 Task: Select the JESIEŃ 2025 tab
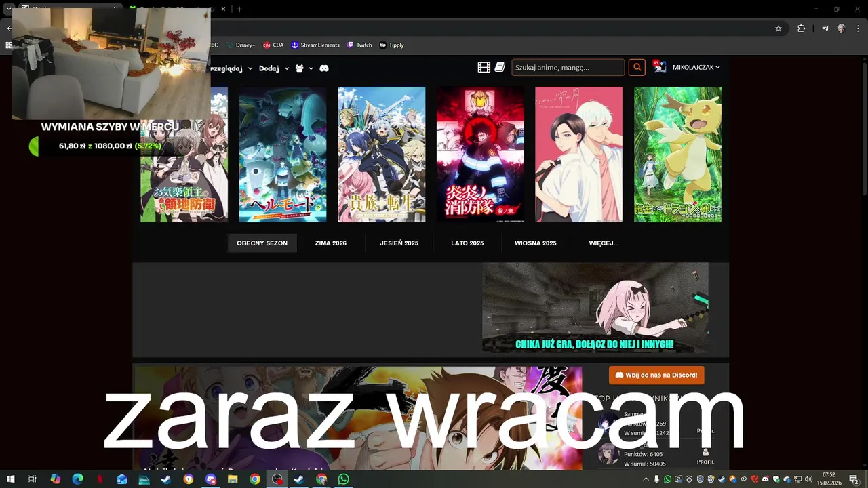click(399, 243)
